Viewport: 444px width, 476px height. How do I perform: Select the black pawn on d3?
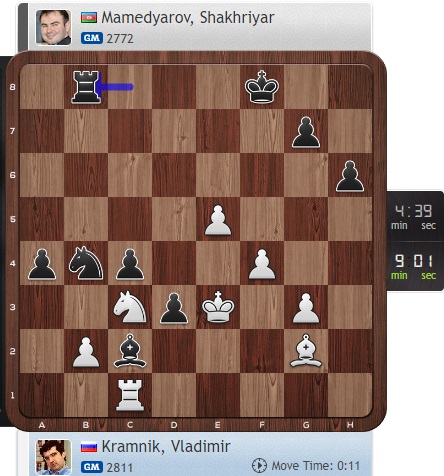(x=174, y=308)
